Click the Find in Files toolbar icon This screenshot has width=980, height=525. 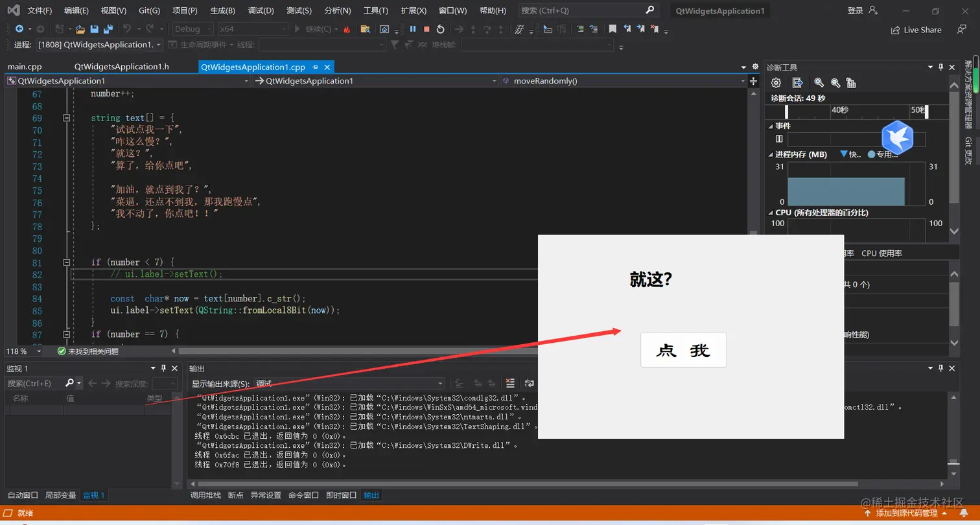[x=366, y=29]
